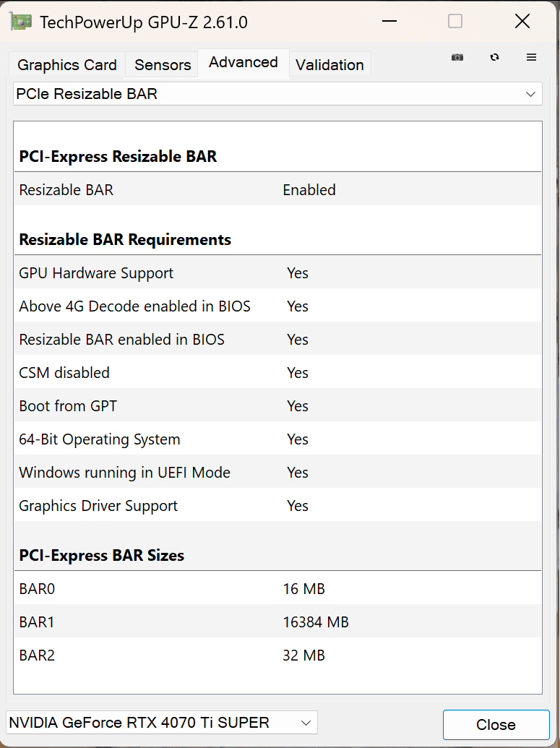Select the BAR1 label
The image size is (560, 748).
[x=37, y=622]
